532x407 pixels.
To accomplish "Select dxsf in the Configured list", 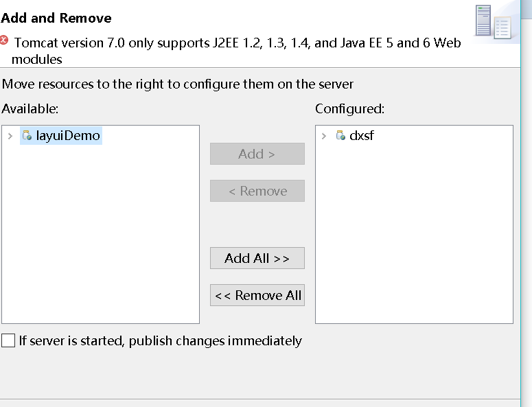I will (361, 135).
